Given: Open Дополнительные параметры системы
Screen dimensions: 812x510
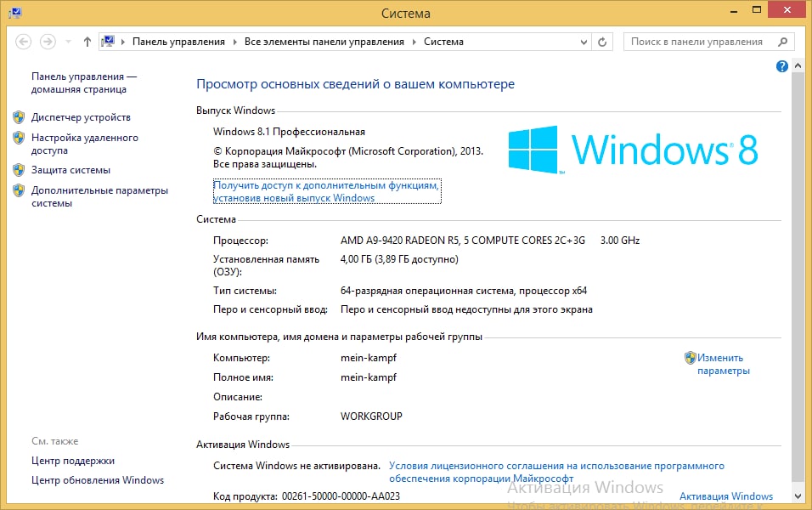Looking at the screenshot, I should 99,197.
